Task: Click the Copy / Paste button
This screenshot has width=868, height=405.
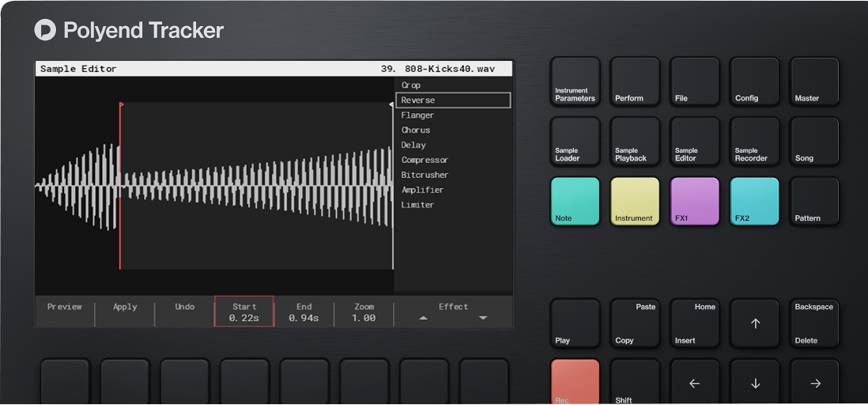Action: (x=635, y=324)
